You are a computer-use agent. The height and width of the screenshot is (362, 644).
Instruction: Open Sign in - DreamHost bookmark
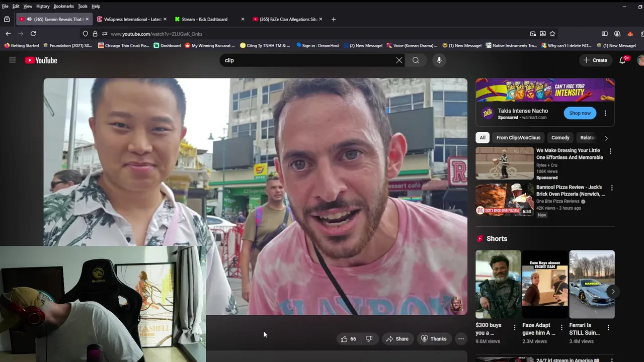[x=317, y=46]
